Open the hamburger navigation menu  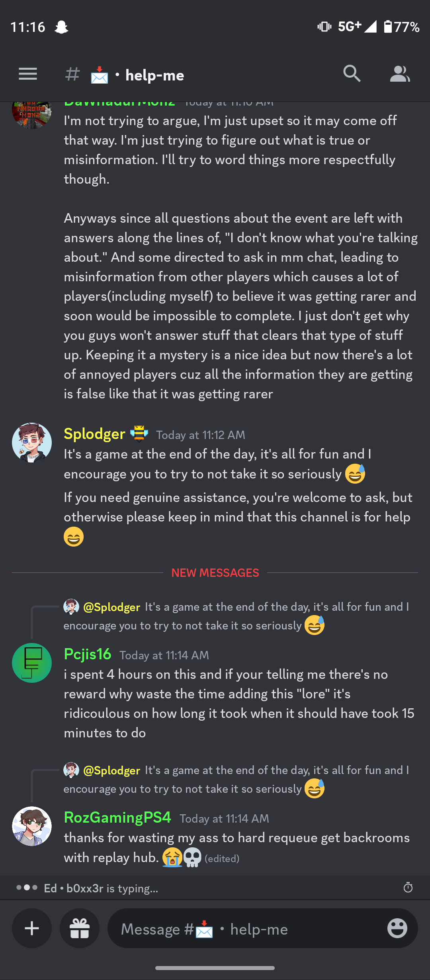click(28, 74)
